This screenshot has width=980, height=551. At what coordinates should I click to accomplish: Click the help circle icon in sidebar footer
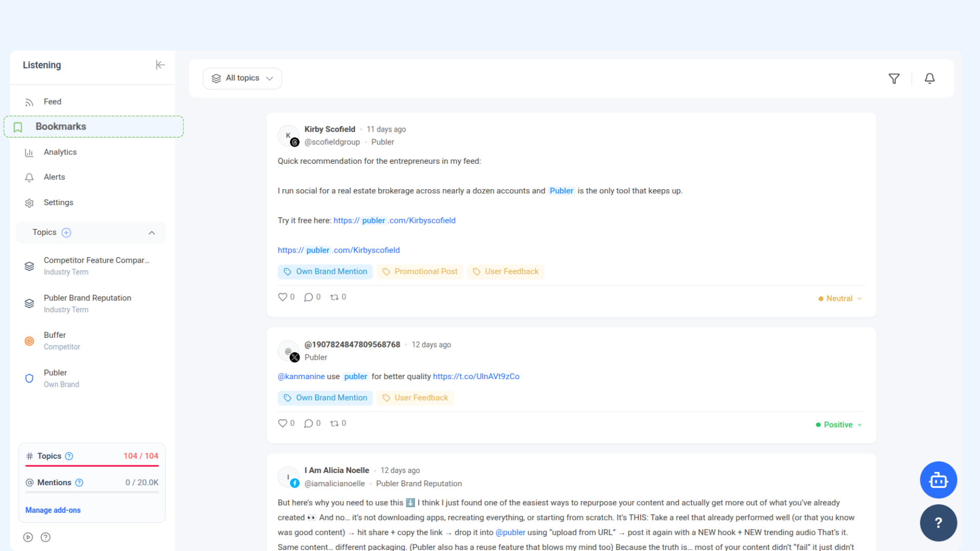[45, 537]
